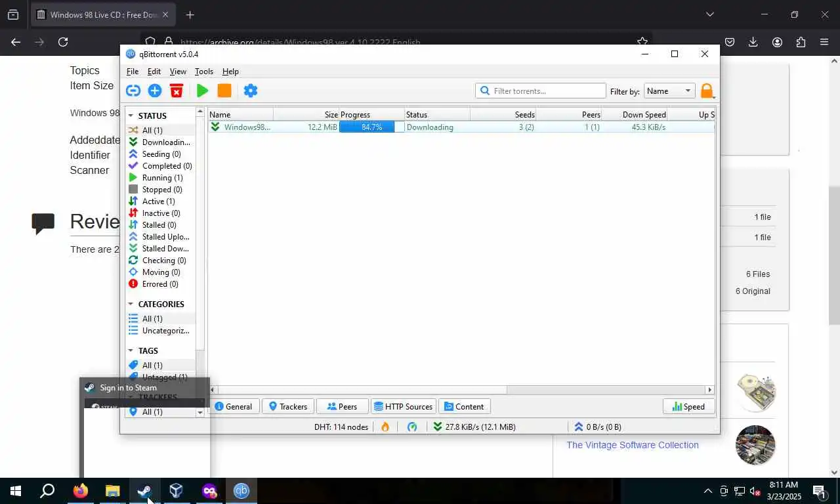Click the red Delete torrent toolbar icon
840x504 pixels.
coord(176,91)
